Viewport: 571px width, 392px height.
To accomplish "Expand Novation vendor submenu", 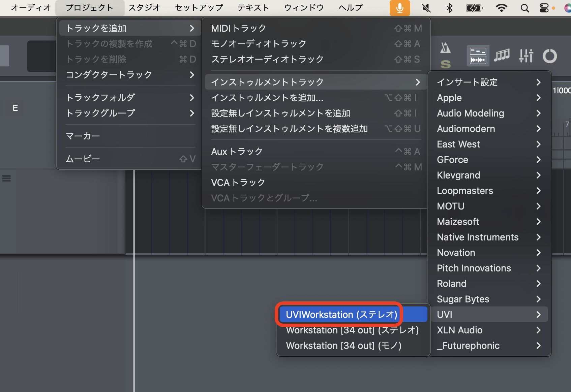I will click(x=489, y=253).
